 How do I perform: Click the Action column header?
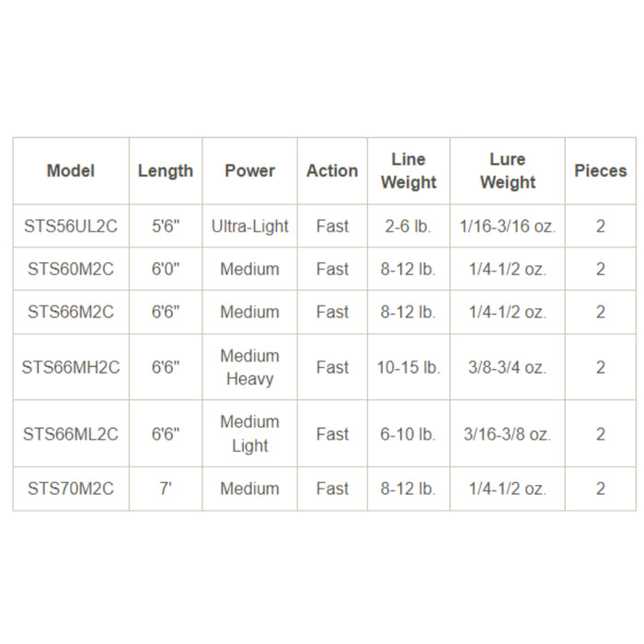[332, 171]
